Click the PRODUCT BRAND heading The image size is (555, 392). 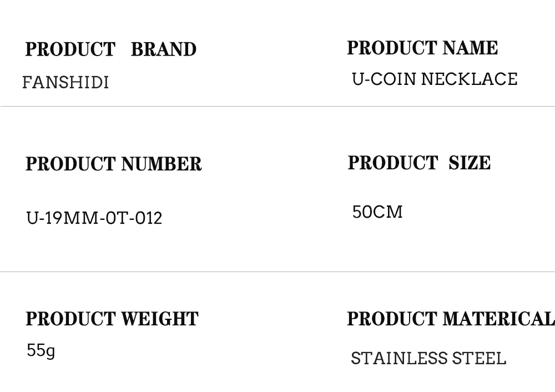[x=110, y=49]
